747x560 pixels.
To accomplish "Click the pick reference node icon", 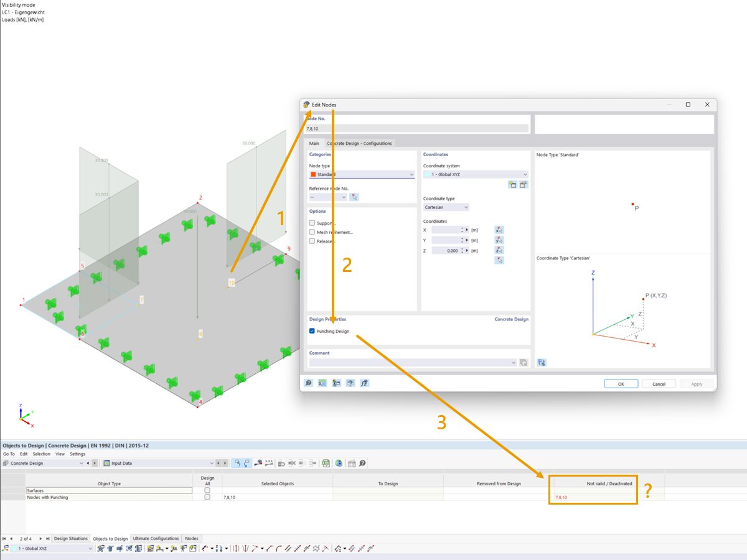I will [x=354, y=197].
